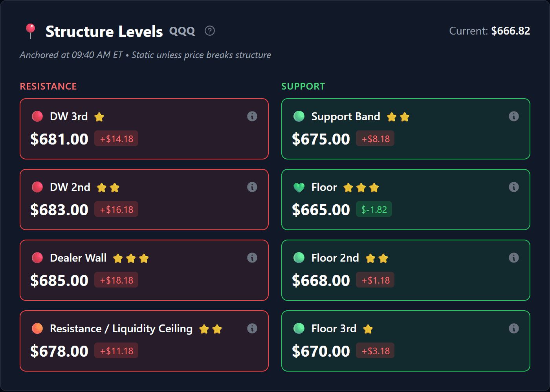
Task: Click the red dot beside DW 2nd
Action: pos(37,187)
